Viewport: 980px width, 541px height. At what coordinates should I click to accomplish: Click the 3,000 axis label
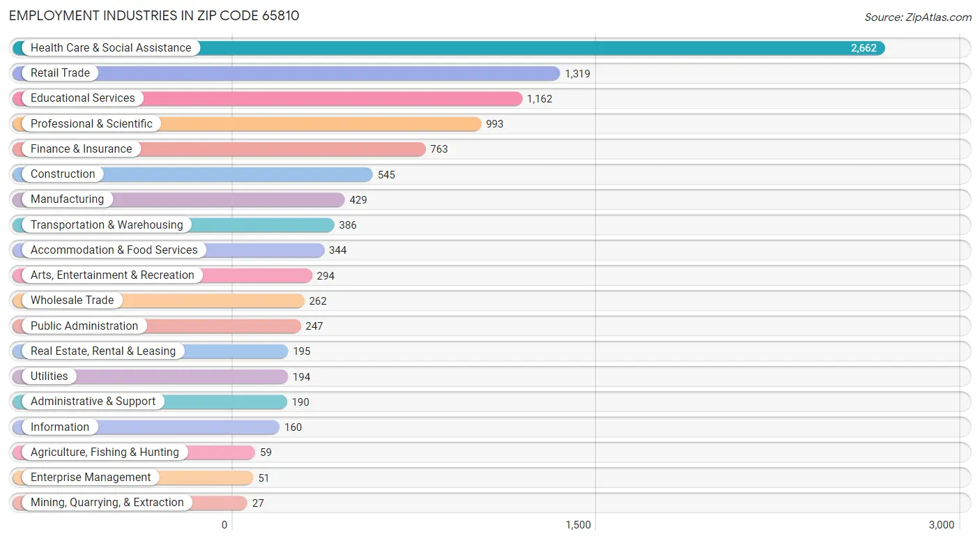(x=942, y=525)
